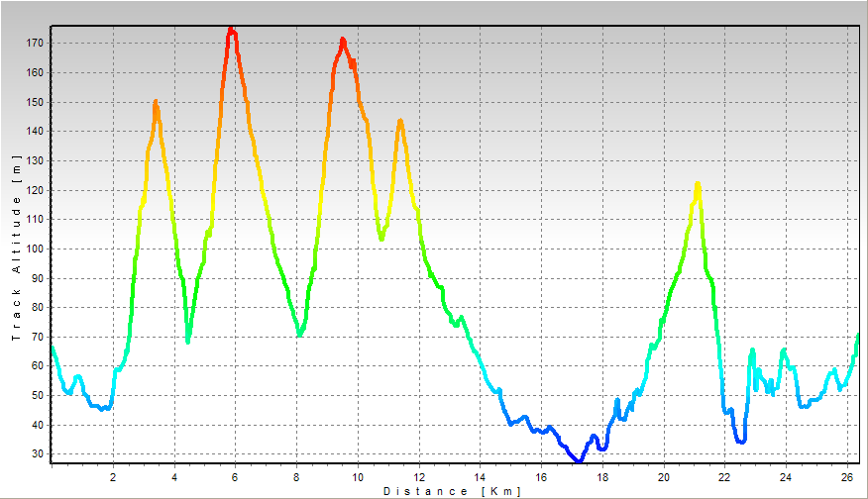Viewport: 868px width, 499px height.
Task: Select the 16 km distance axis label
Action: click(x=541, y=477)
